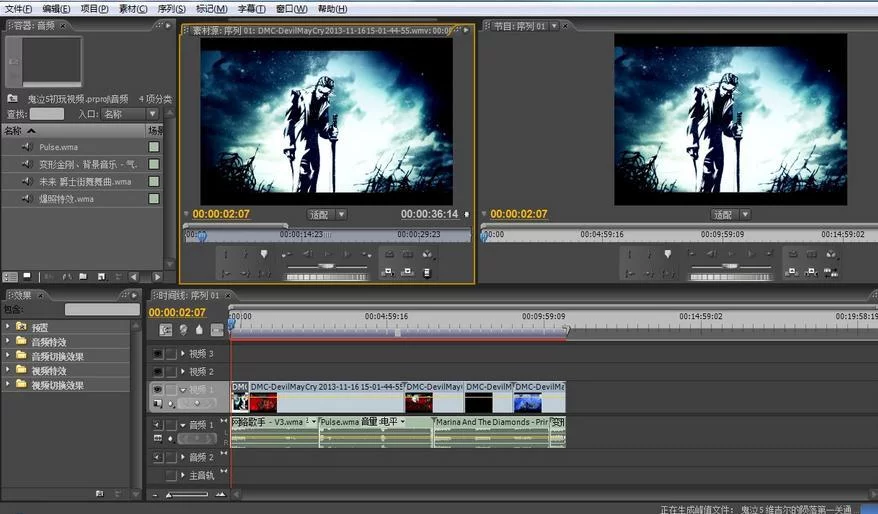The height and width of the screenshot is (514, 878).
Task: Open 适配 zoom dropdown in Program monitor
Action: (x=731, y=214)
